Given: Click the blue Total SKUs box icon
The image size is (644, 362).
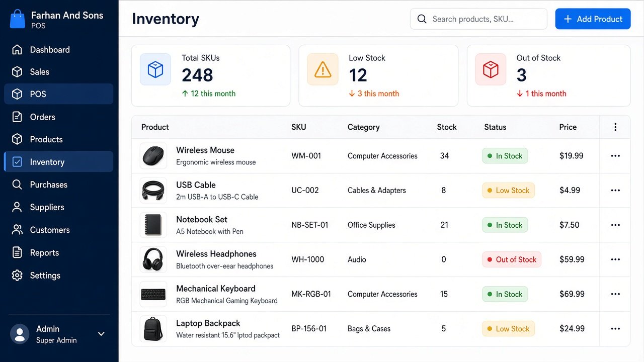Looking at the screenshot, I should tap(155, 69).
